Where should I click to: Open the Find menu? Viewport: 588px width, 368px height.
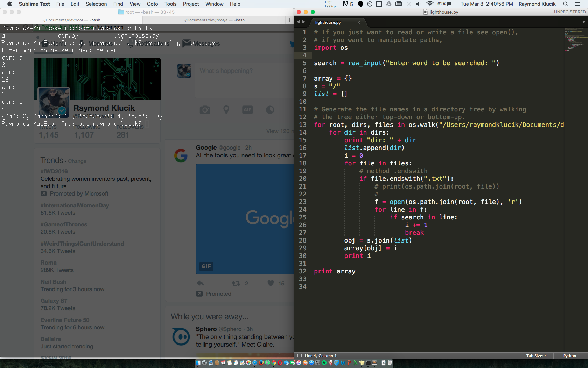[118, 4]
